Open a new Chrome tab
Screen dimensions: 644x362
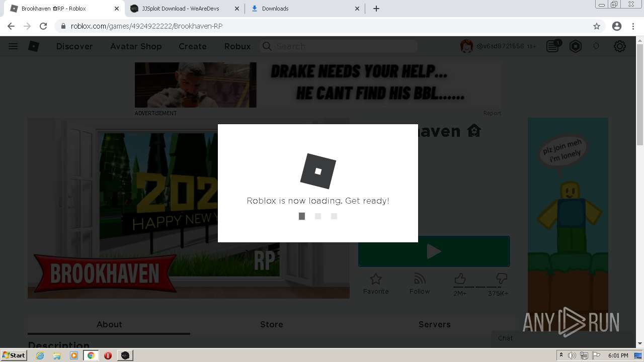376,9
